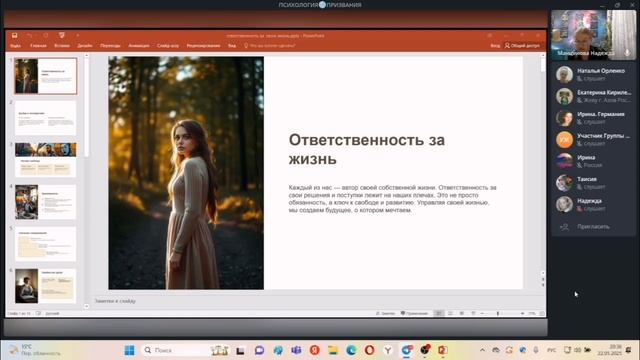Screen dimensions: 640x360
Task: Click the main editing area scrollbar top thumb
Action: 543,65
